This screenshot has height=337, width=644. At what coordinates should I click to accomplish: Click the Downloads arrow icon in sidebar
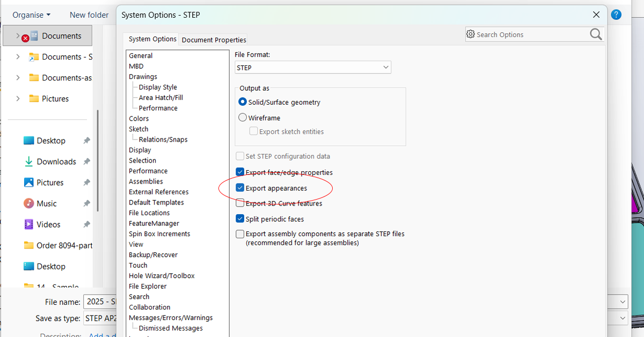[28, 162]
